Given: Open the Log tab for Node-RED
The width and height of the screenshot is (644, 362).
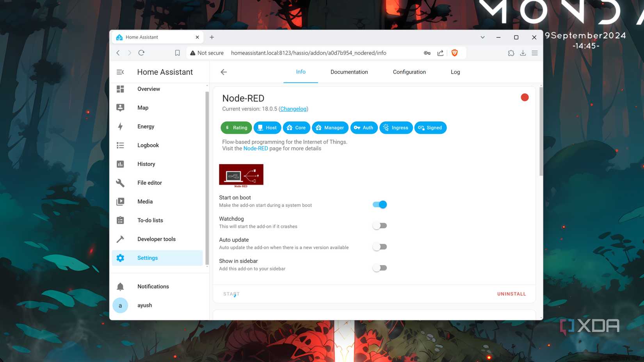Looking at the screenshot, I should [x=455, y=72].
